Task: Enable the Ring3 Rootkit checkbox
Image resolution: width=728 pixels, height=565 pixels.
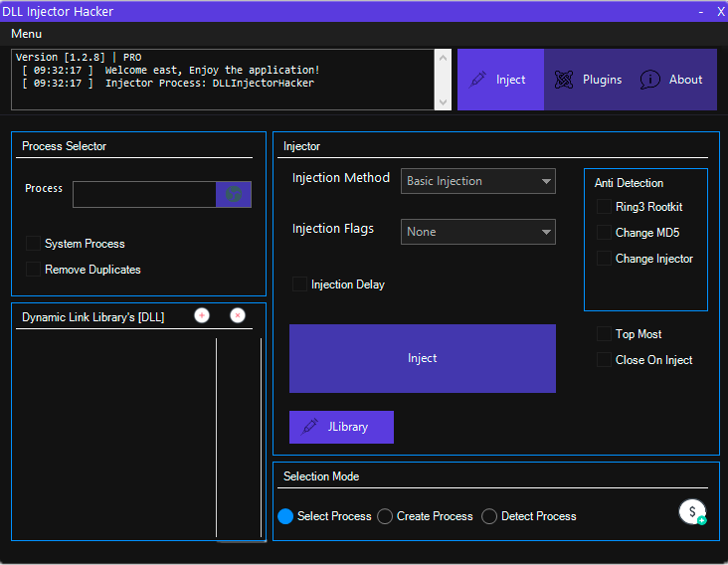Action: pos(604,207)
